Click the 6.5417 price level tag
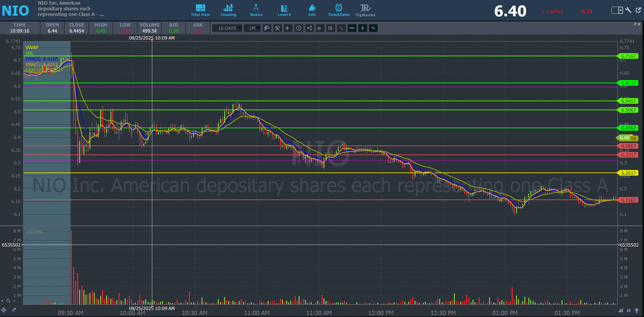 (x=628, y=101)
